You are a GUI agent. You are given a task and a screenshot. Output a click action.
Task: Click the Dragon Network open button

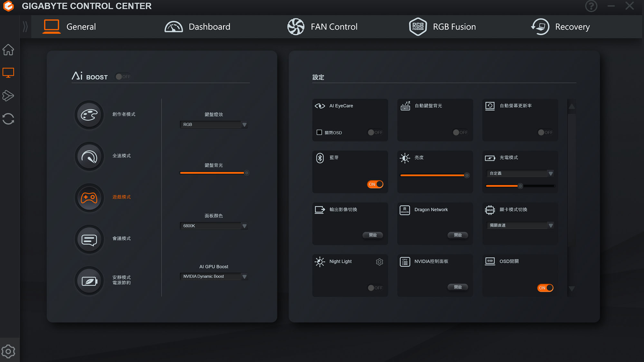tap(458, 235)
